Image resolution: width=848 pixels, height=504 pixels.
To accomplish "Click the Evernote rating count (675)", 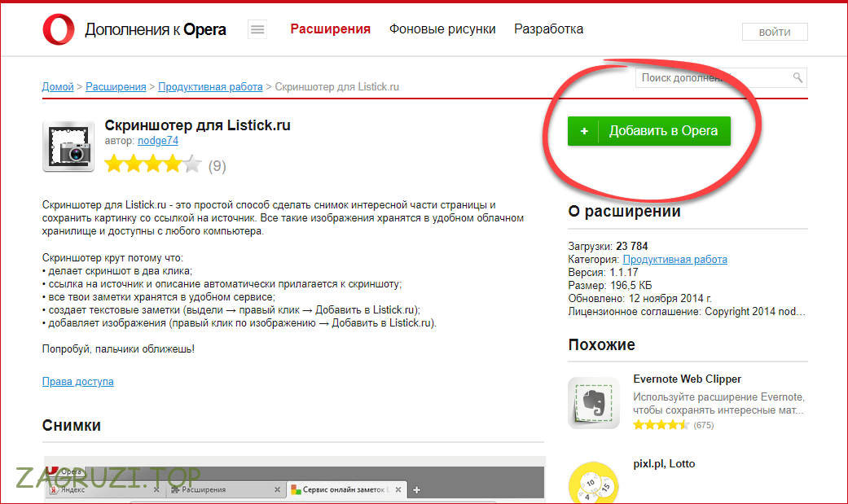I will [x=704, y=425].
